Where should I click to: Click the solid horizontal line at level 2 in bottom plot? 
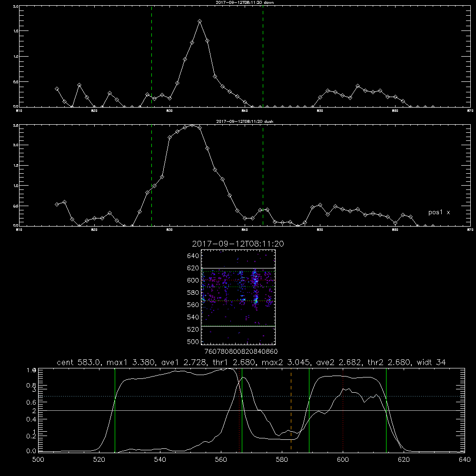(x=251, y=410)
